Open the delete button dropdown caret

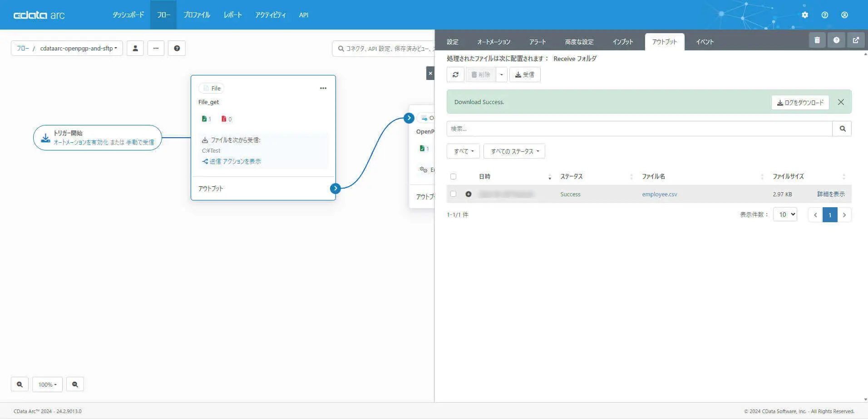point(501,75)
